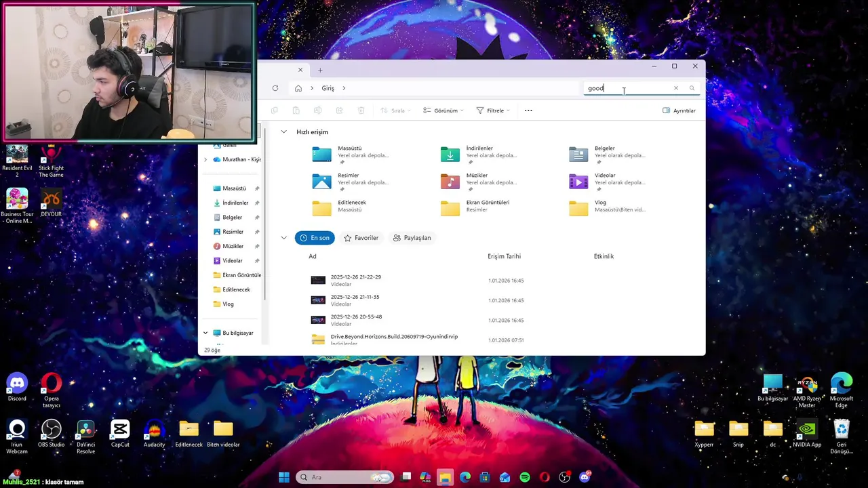Close the current File Explorer tab
Image resolution: width=868 pixels, height=488 pixels.
(x=300, y=70)
